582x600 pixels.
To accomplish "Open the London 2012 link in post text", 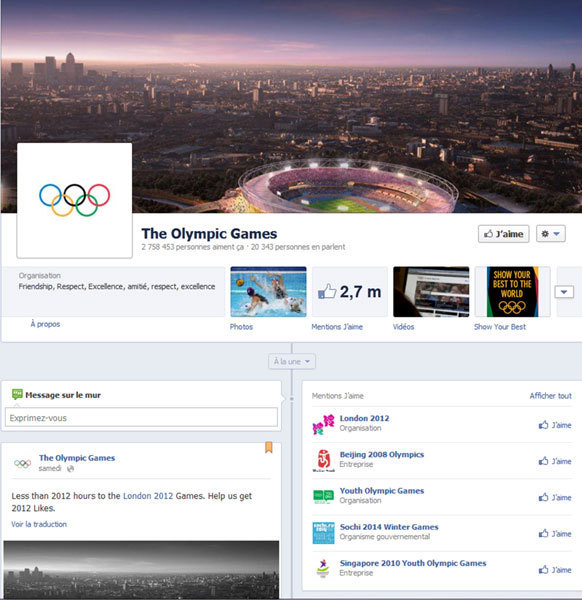I will [x=148, y=496].
